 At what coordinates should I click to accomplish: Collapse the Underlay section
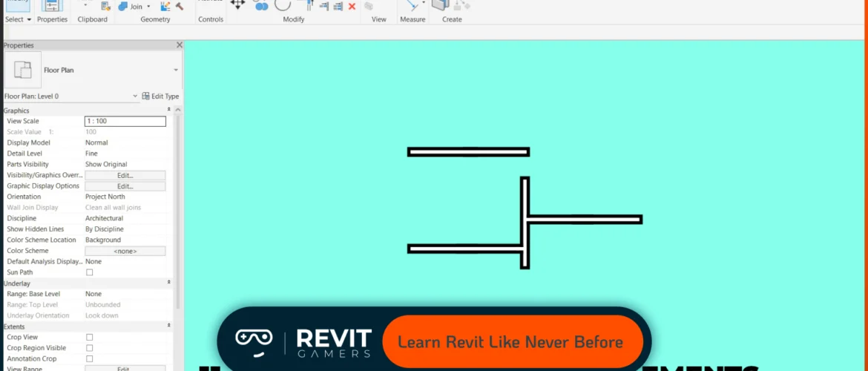click(169, 283)
